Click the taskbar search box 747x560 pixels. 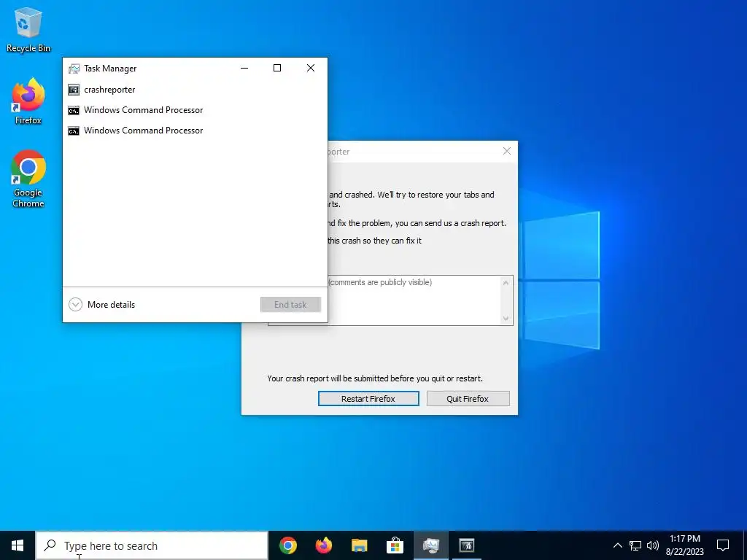(x=152, y=545)
